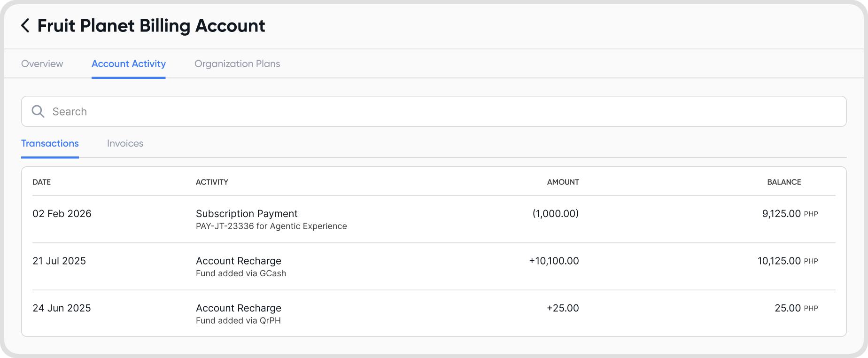
Task: Click the +25.00 amount entry
Action: click(563, 308)
